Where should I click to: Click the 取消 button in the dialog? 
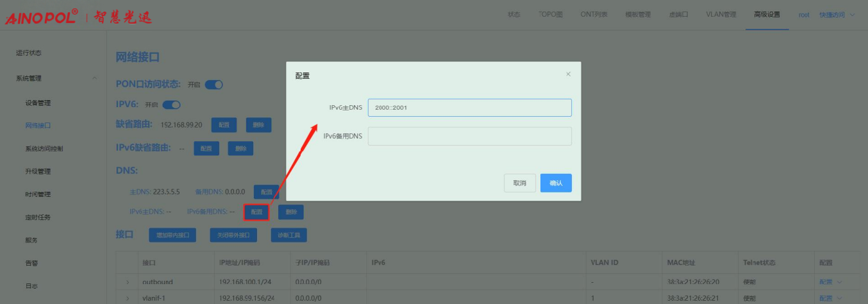pyautogui.click(x=519, y=183)
